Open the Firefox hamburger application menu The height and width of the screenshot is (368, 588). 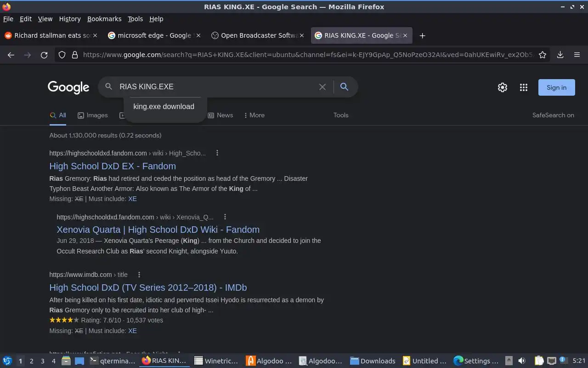point(577,55)
